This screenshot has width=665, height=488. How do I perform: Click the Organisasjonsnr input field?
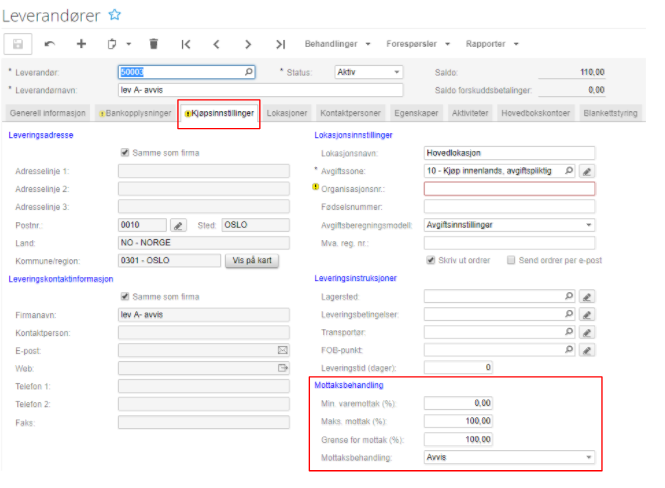click(x=509, y=189)
